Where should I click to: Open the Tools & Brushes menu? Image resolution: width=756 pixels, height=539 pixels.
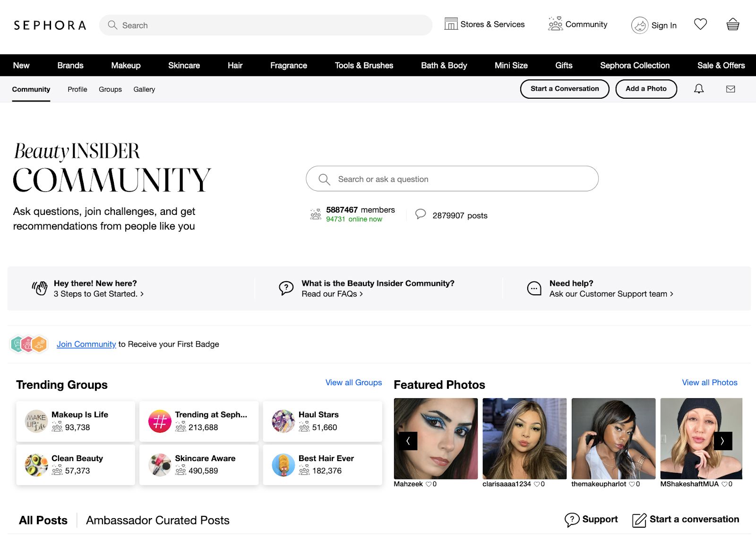pos(364,65)
